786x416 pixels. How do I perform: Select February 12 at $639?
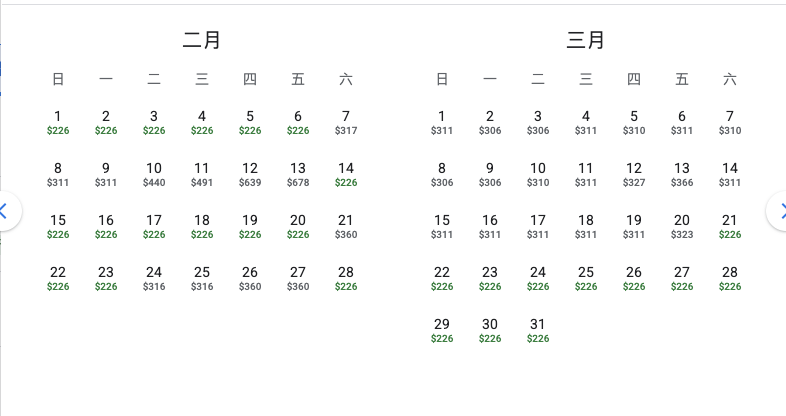tap(250, 174)
